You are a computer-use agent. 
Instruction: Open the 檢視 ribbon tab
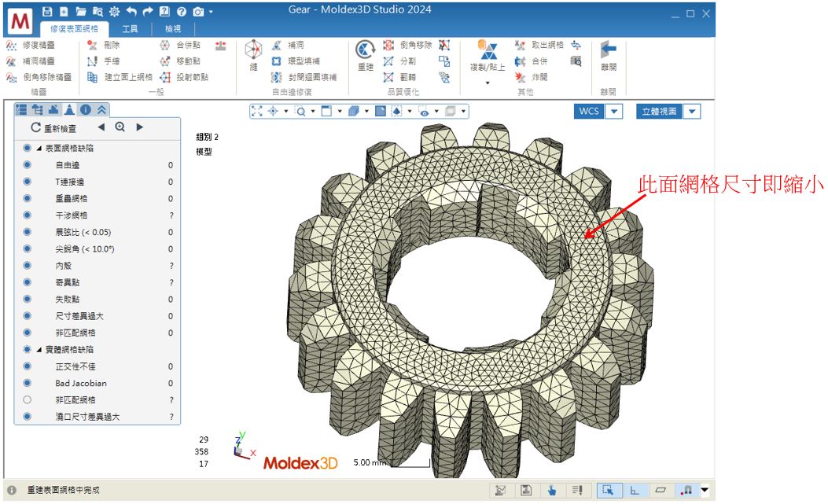[x=173, y=28]
